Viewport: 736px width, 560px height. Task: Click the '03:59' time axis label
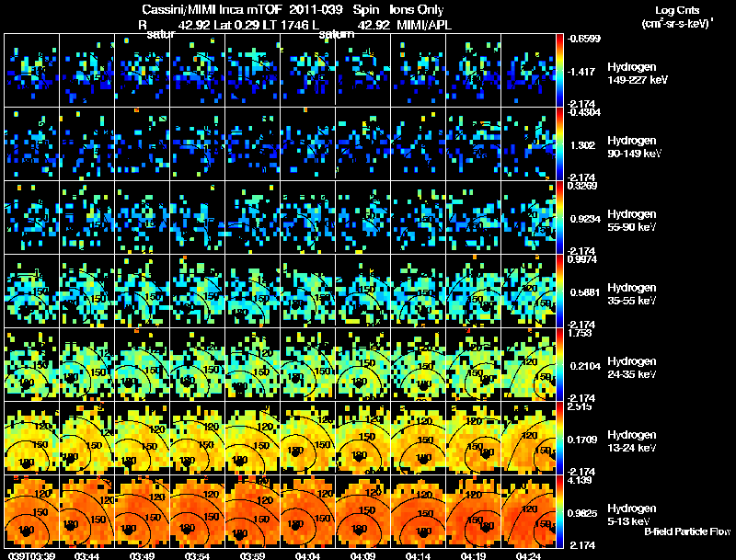(252, 555)
